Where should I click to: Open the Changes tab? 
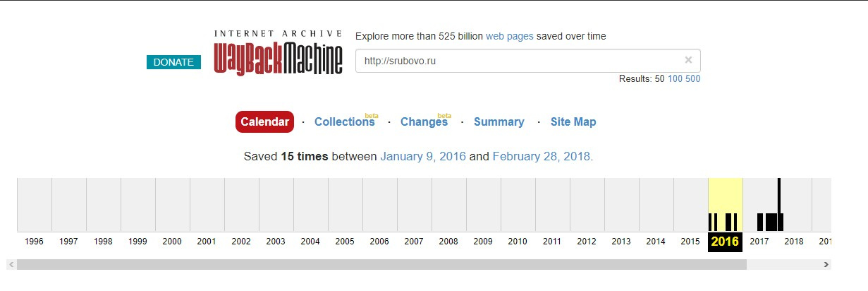point(424,121)
